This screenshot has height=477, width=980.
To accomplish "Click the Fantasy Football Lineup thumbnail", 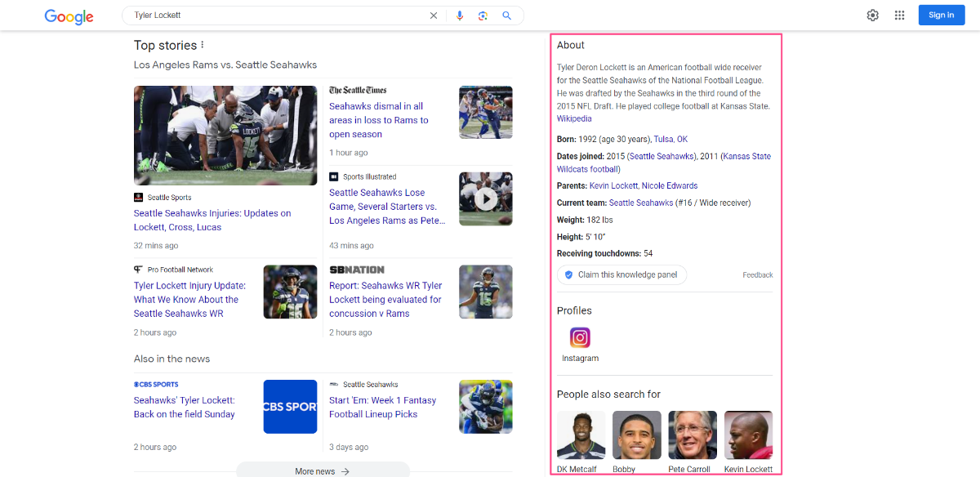I will [486, 407].
